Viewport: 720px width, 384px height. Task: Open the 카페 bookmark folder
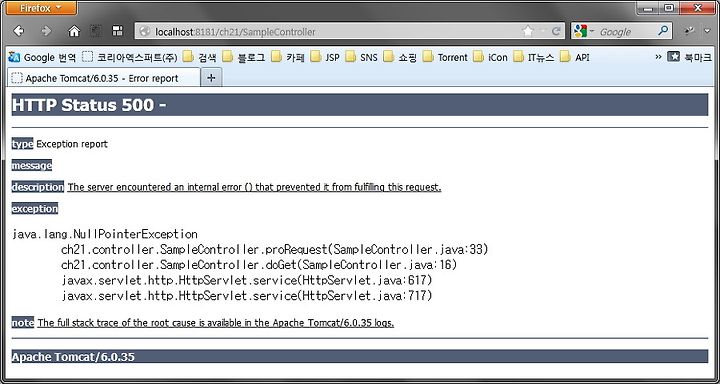[287, 57]
